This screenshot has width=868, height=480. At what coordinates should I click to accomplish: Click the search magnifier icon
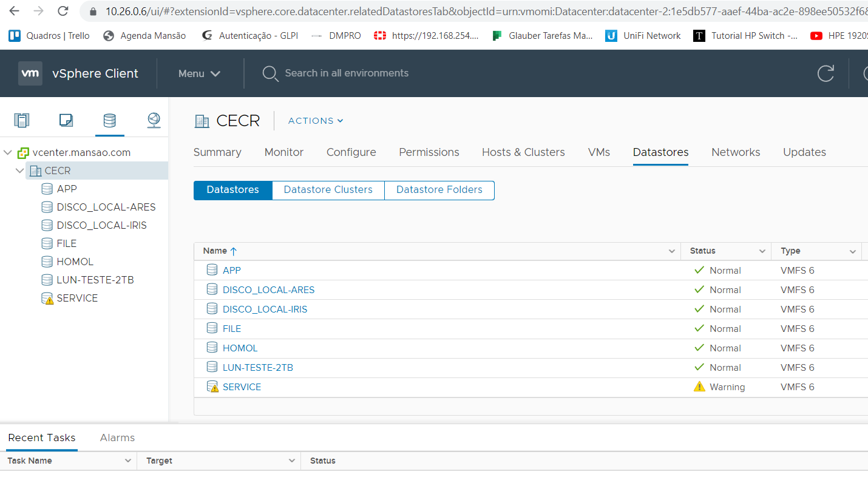(x=270, y=73)
